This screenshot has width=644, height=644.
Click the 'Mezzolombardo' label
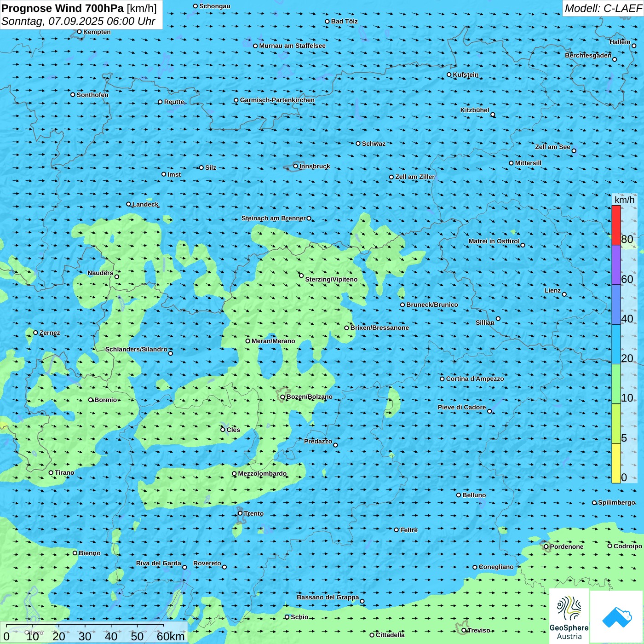point(262,473)
